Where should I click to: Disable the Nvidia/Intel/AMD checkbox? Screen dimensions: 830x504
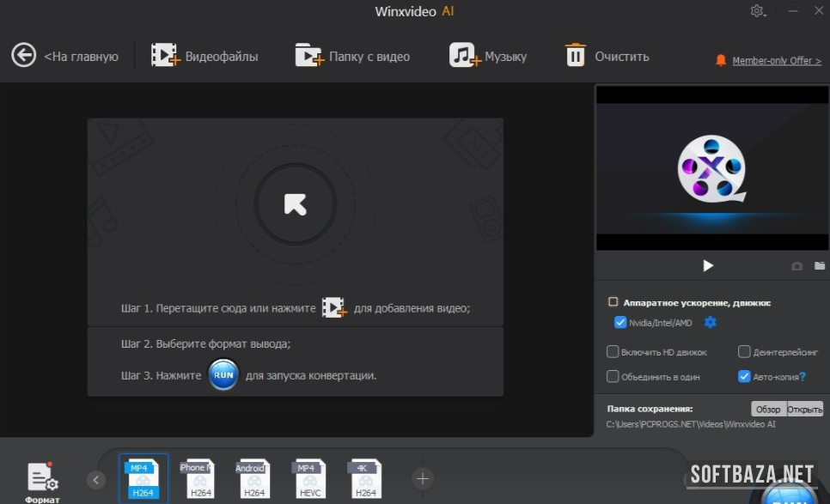point(620,323)
